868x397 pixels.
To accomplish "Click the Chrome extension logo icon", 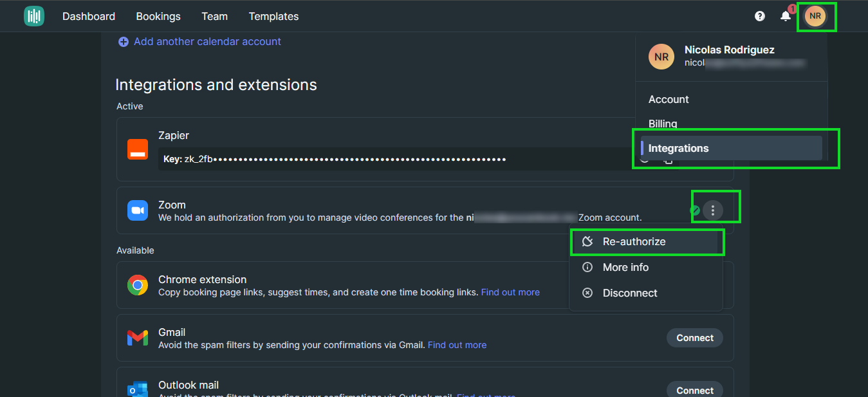I will point(138,285).
